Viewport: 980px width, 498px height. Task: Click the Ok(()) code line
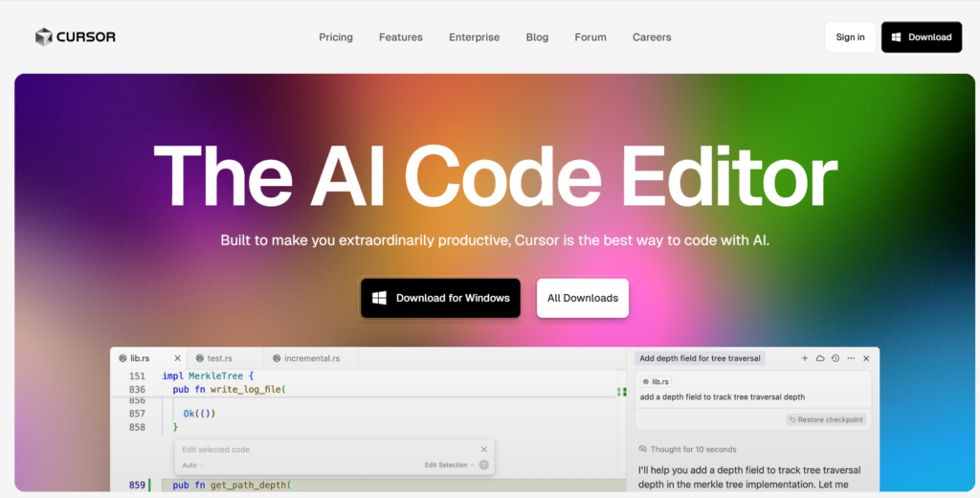click(199, 414)
